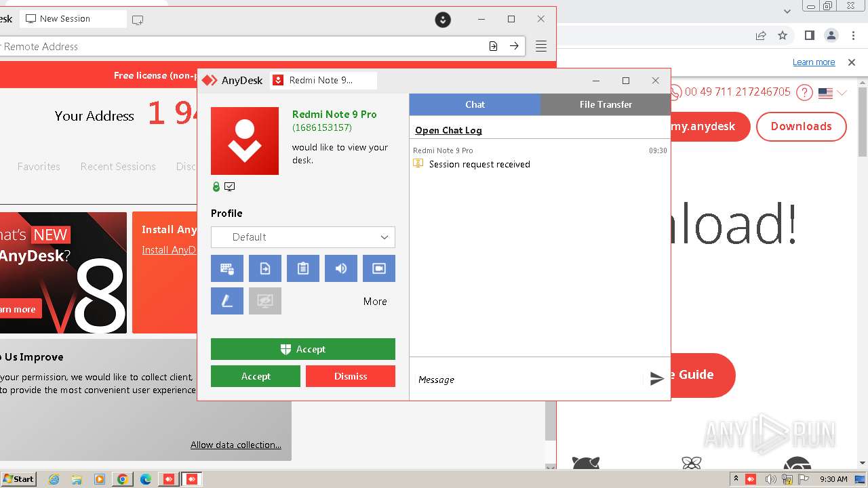Open Chat Log link

click(x=448, y=130)
